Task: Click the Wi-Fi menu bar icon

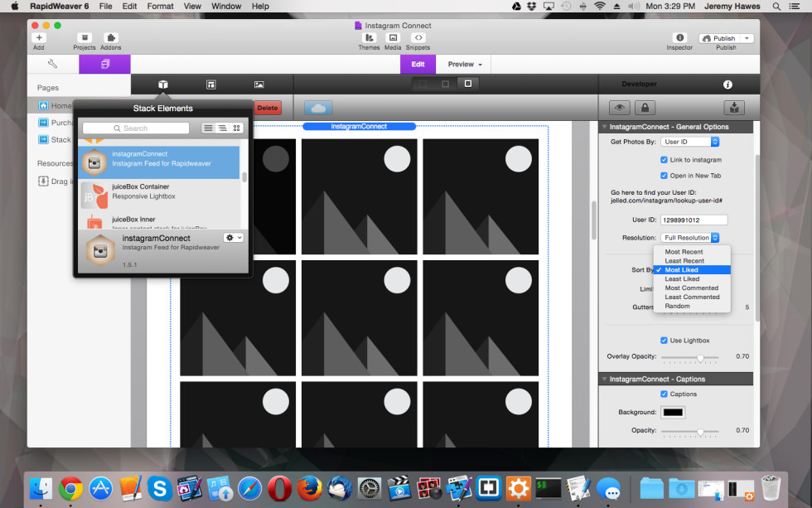Action: 600,6
